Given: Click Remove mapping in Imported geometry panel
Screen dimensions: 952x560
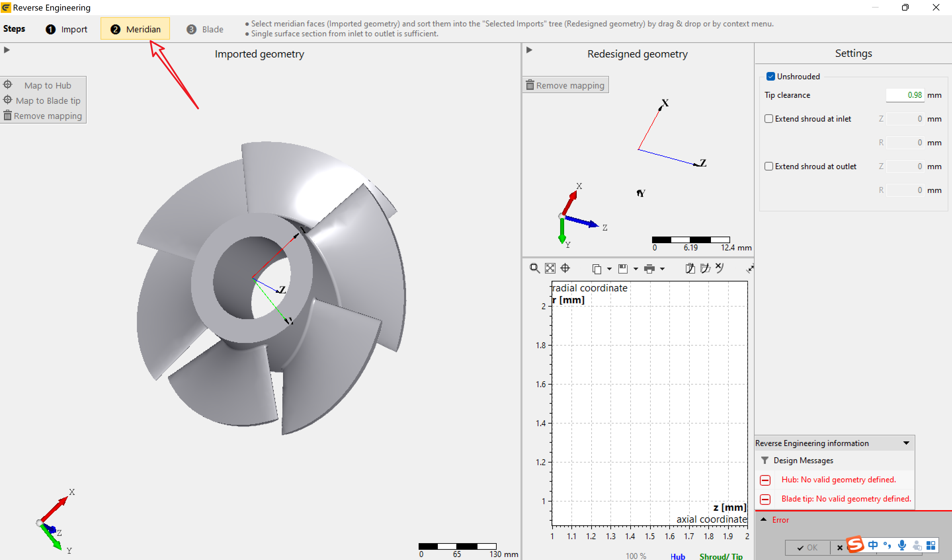Looking at the screenshot, I should [43, 116].
